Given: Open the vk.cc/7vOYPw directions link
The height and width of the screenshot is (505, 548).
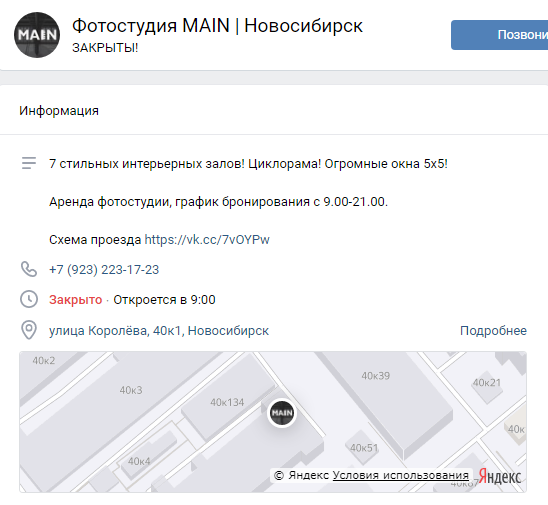Looking at the screenshot, I should (x=207, y=240).
